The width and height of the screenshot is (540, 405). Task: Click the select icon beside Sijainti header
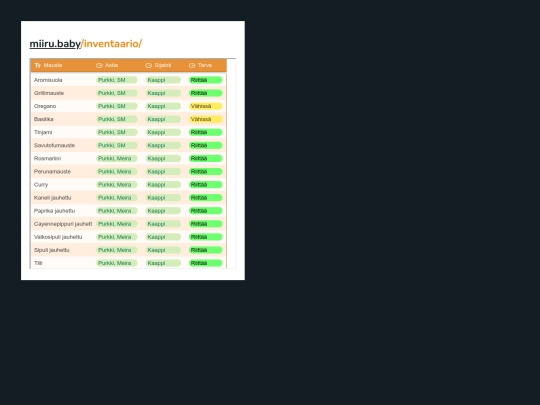coord(148,65)
